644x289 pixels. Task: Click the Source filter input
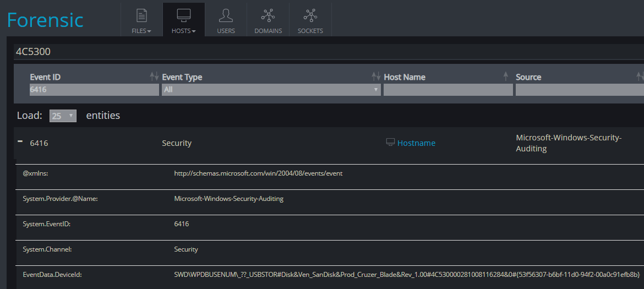580,90
